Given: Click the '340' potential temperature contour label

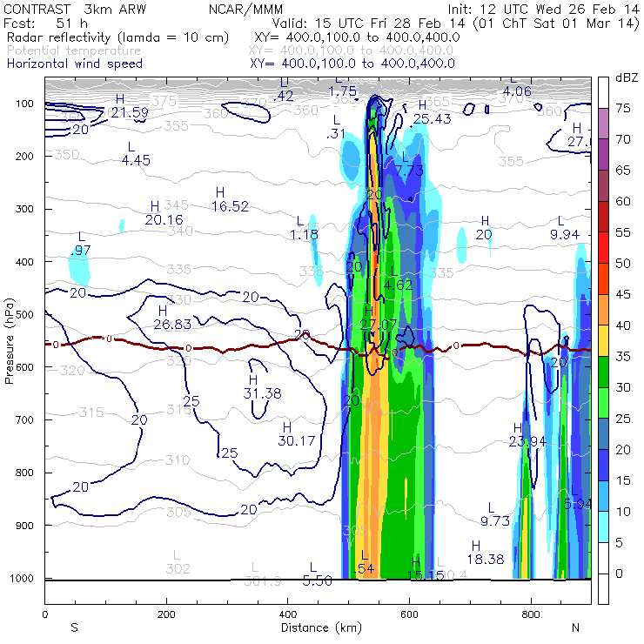Looking at the screenshot, I should click(180, 231).
